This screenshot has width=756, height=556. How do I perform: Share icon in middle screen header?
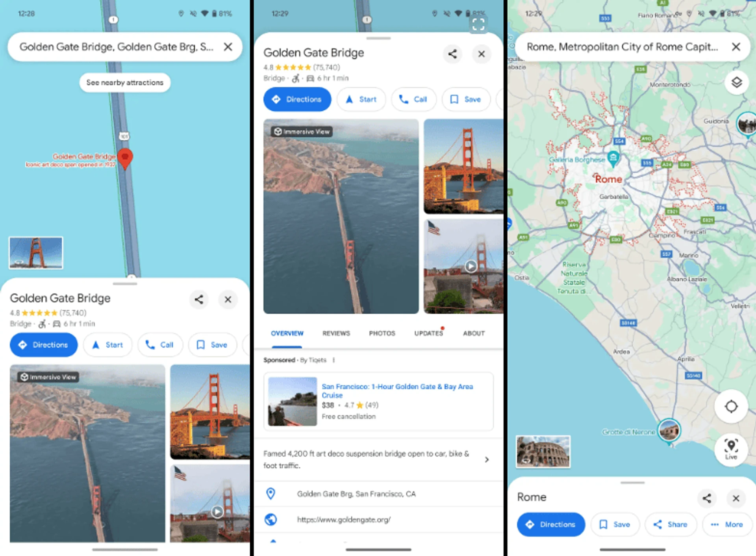pos(452,54)
